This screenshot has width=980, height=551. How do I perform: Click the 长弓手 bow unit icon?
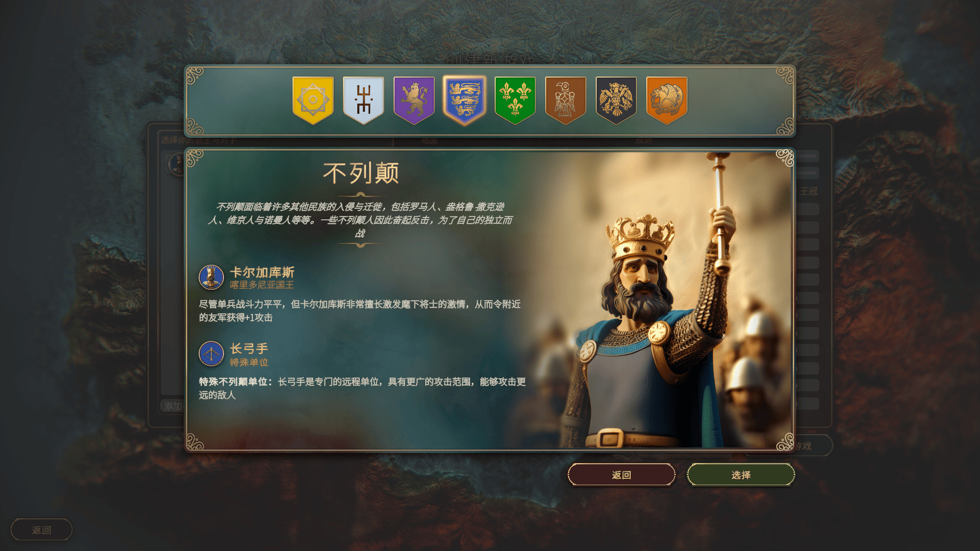[x=211, y=354]
